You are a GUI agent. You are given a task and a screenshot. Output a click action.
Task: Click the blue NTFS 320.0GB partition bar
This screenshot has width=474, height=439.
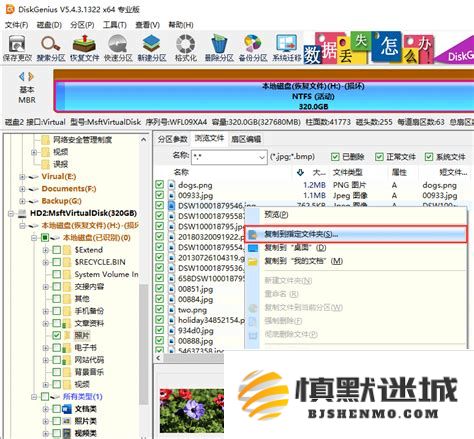264,96
